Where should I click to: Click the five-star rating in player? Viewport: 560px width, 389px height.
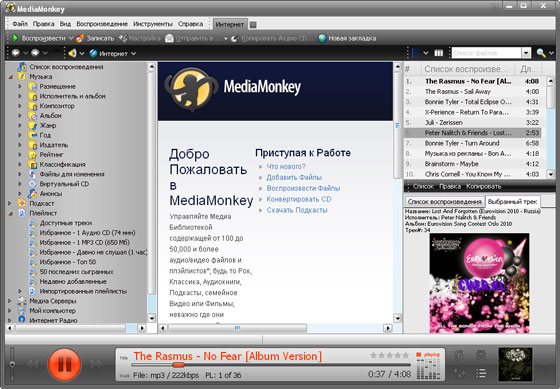click(390, 355)
